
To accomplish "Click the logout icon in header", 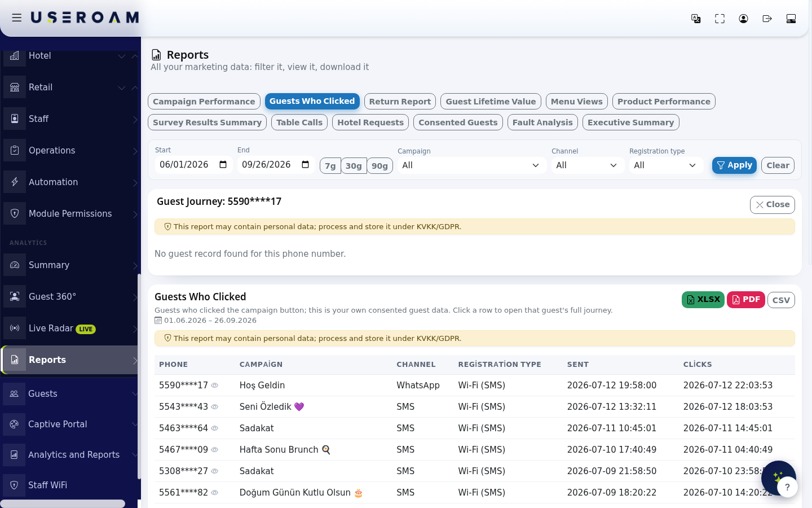I will point(767,19).
